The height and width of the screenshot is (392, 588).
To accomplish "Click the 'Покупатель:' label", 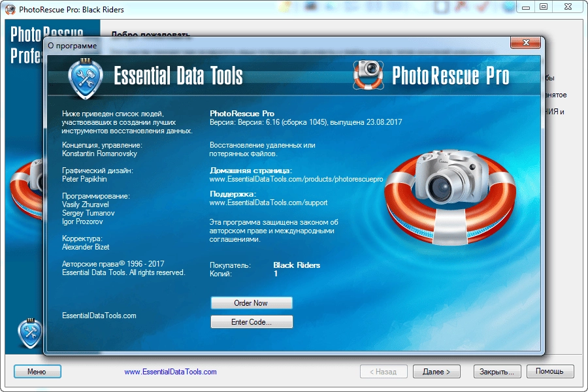I will 230,266.
